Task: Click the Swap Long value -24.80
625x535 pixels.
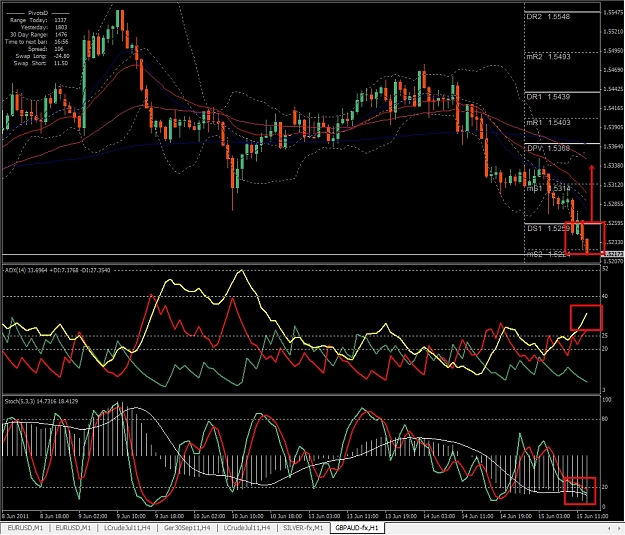Action: pyautogui.click(x=61, y=56)
